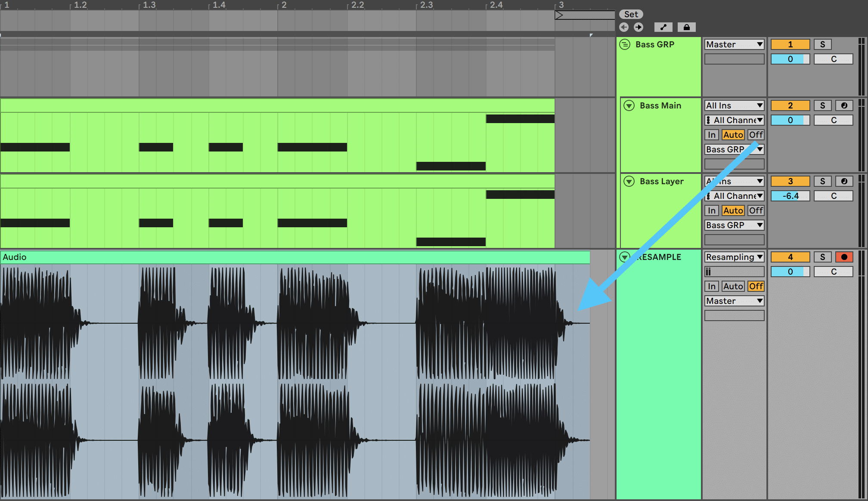This screenshot has width=868, height=501.
Task: Toggle Bass Layer track activator 3
Action: (790, 181)
